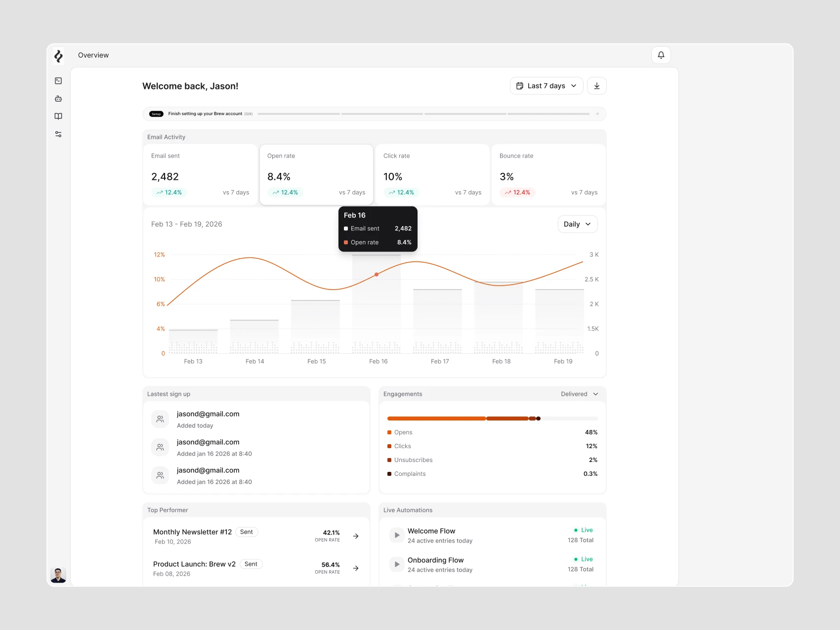
Task: Play the Onboarding Flow automation
Action: coord(397,564)
